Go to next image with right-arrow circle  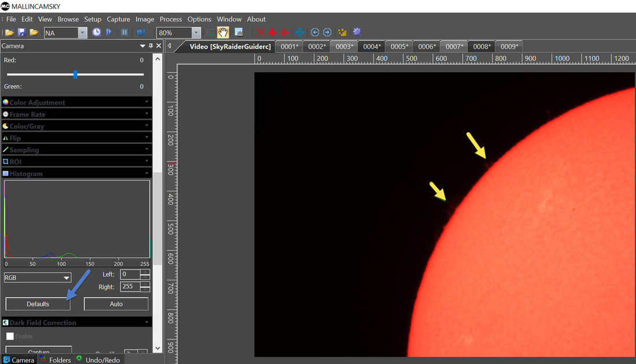(x=327, y=32)
